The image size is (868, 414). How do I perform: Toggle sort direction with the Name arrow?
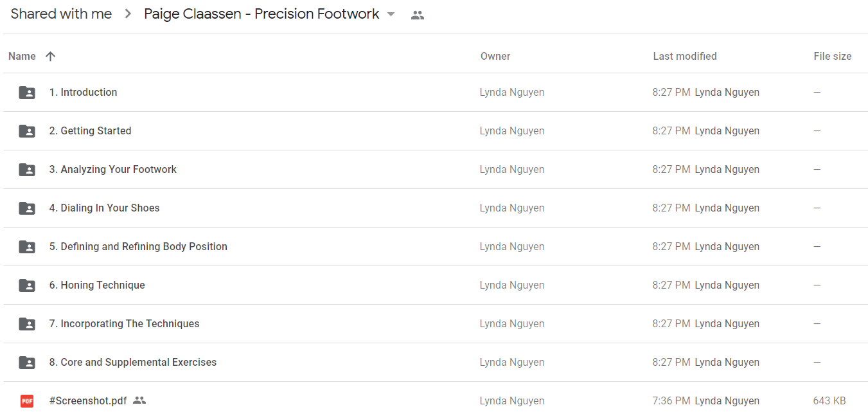pos(51,57)
